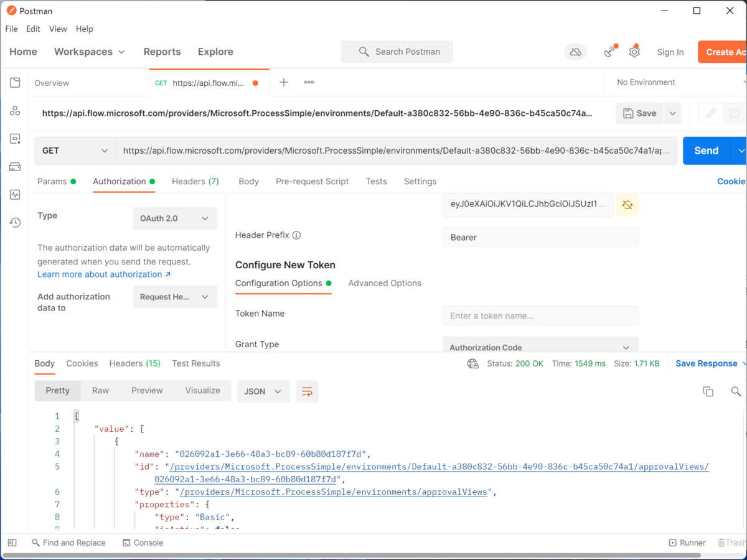Open the OAuth 2.0 type dropdown
The width and height of the screenshot is (747, 560).
[175, 218]
